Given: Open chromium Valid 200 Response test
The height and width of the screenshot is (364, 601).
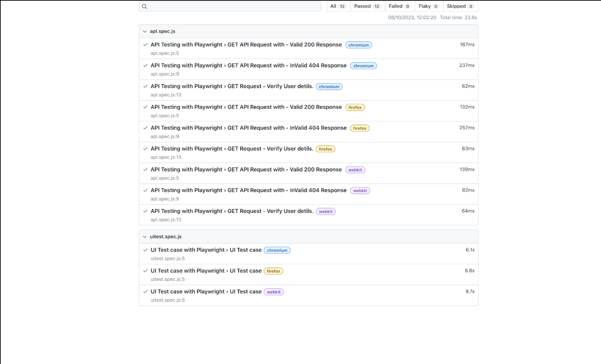Looking at the screenshot, I should pyautogui.click(x=246, y=45).
